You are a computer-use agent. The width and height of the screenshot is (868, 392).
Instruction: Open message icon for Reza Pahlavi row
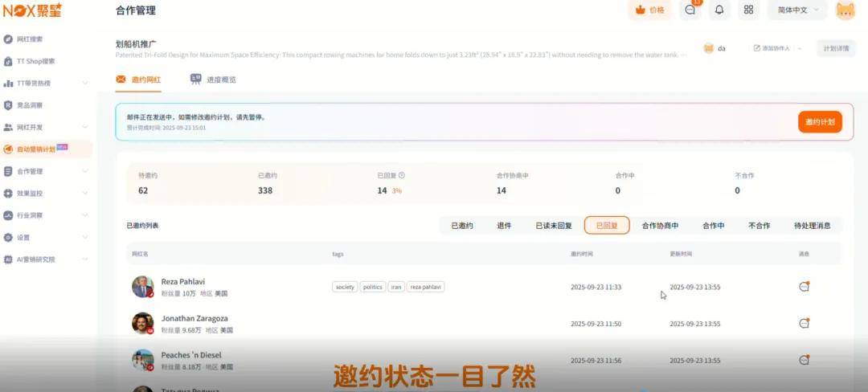click(x=803, y=287)
